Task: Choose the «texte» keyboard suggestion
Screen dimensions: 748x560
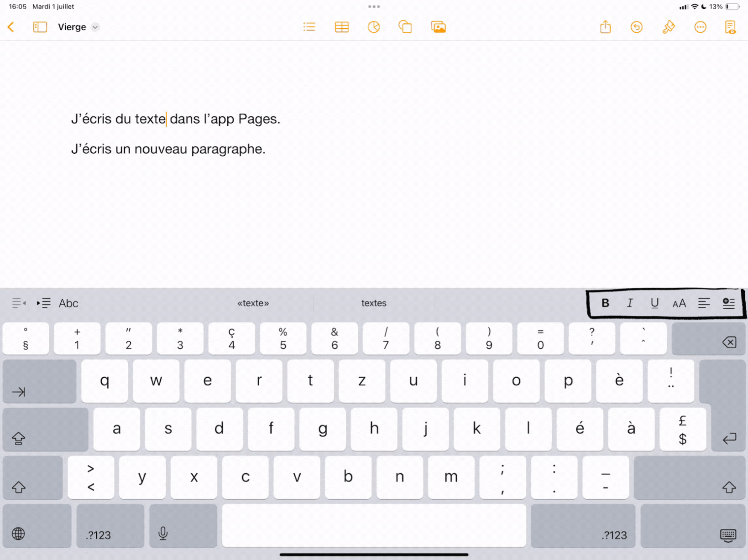Action: point(253,303)
